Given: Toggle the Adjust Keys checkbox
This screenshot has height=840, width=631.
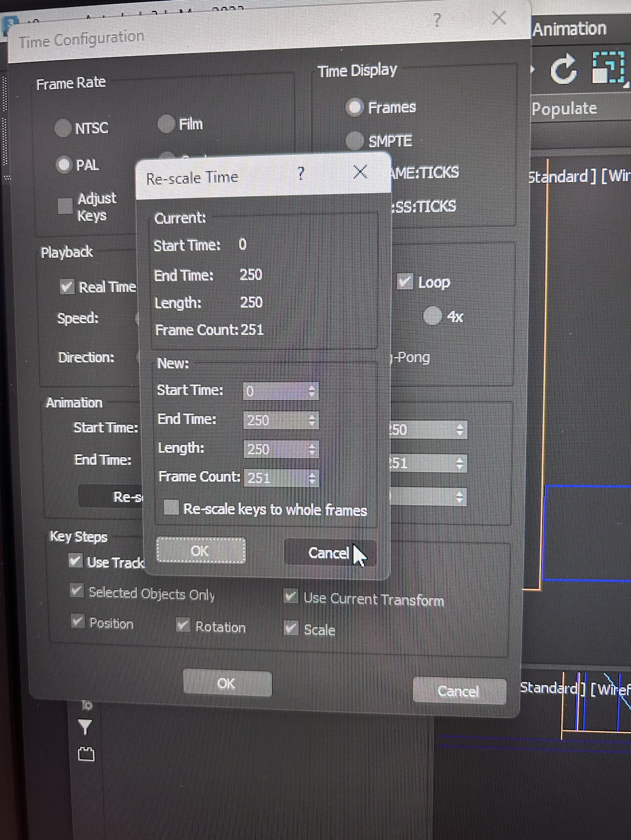Looking at the screenshot, I should click(x=66, y=205).
